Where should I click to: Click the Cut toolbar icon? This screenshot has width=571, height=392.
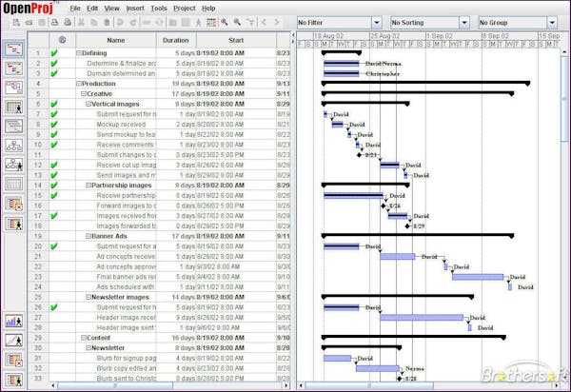point(81,23)
